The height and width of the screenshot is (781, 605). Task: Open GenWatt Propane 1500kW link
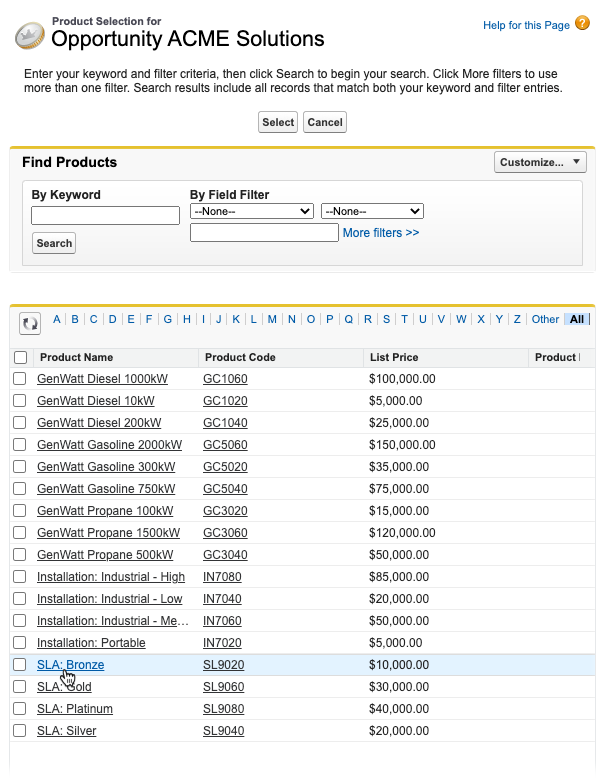coord(108,532)
